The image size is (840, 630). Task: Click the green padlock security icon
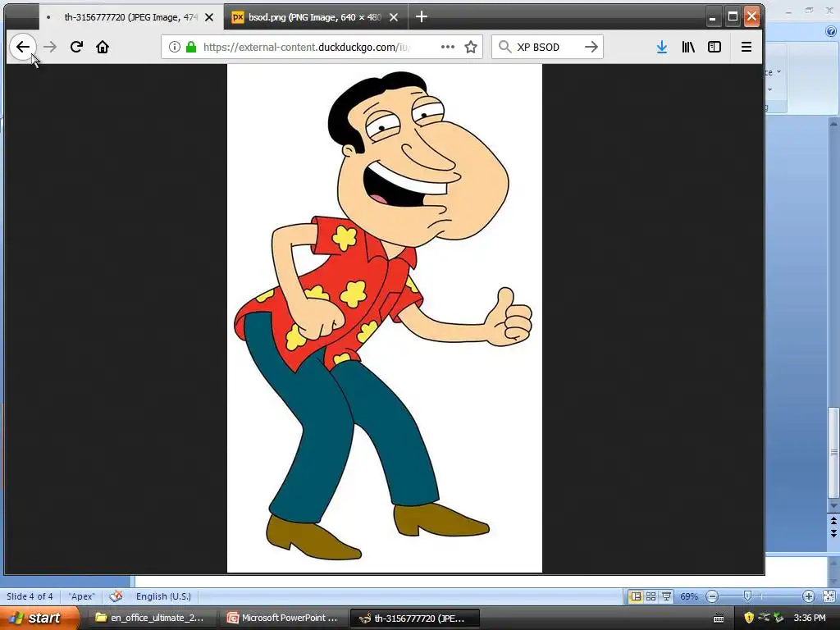click(x=190, y=47)
